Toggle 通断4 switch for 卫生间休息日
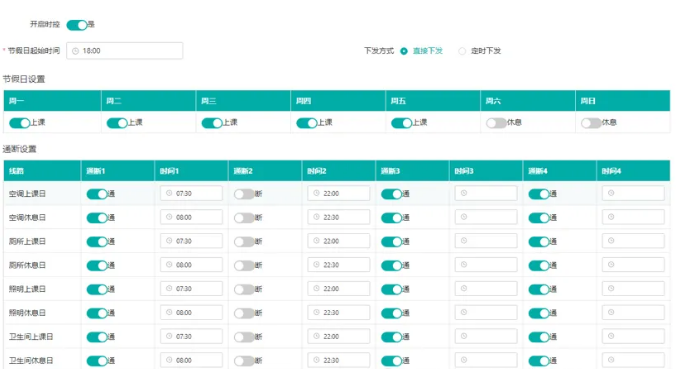682x369 pixels. 539,361
